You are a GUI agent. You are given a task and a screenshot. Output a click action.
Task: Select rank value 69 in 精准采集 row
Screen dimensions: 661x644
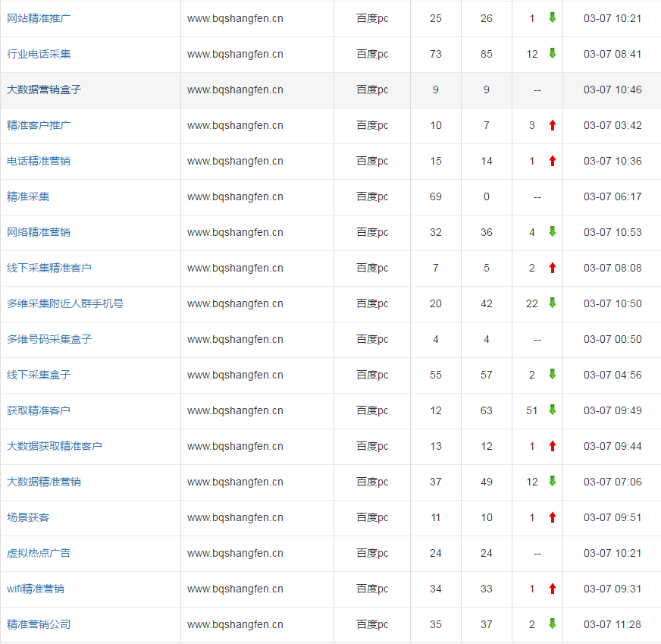click(x=436, y=196)
